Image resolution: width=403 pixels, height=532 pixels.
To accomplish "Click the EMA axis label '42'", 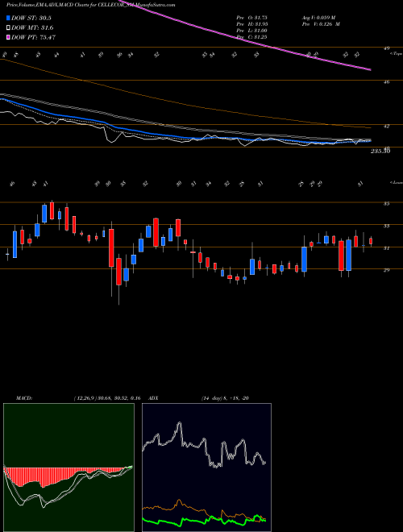I will point(386,126).
